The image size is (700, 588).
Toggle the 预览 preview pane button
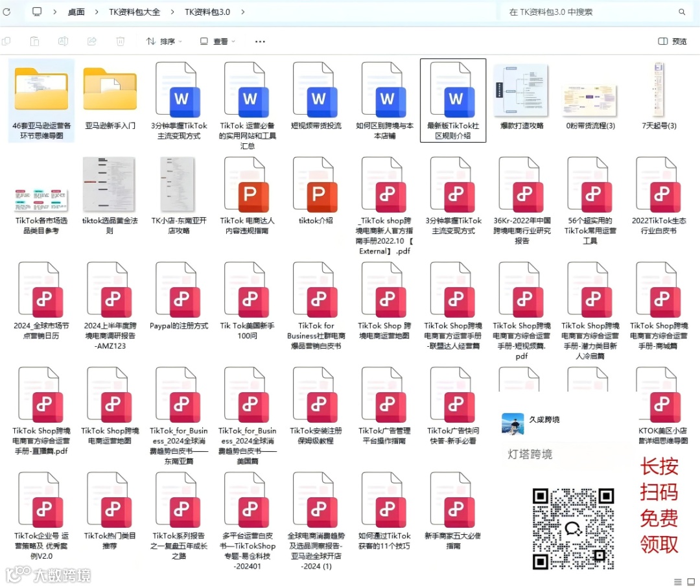coord(672,41)
